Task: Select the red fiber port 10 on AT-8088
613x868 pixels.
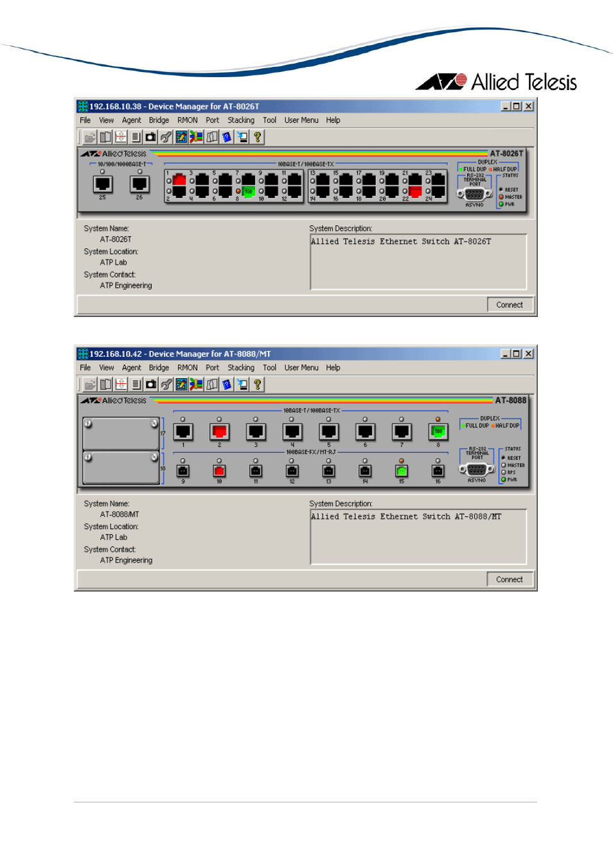Action: pos(220,471)
